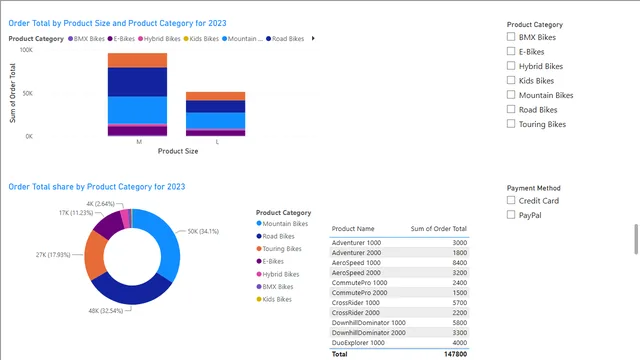Viewport: 640px width, 360px height.
Task: Click the 4K (2.64%) data label
Action: pos(100,204)
